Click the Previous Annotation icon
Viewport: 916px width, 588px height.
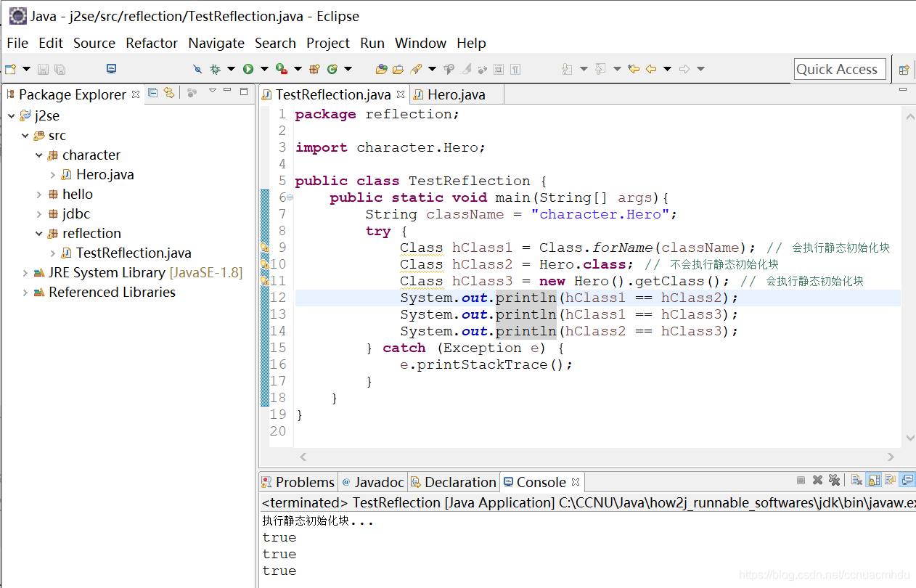pyautogui.click(x=600, y=69)
